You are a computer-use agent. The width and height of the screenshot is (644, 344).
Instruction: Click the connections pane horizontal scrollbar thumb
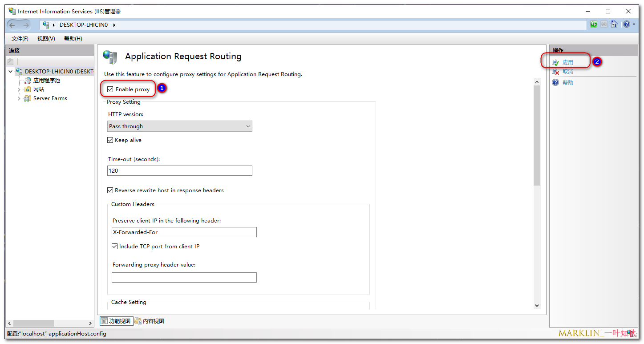pos(34,323)
